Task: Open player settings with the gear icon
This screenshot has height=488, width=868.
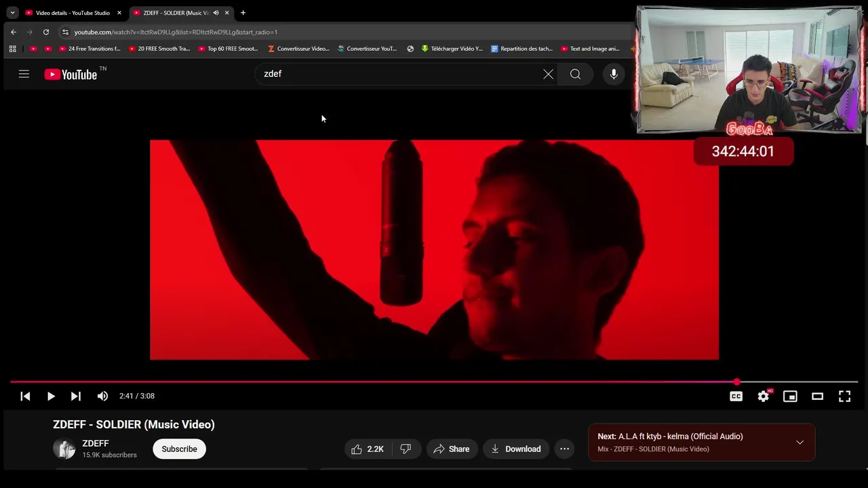Action: pyautogui.click(x=764, y=396)
